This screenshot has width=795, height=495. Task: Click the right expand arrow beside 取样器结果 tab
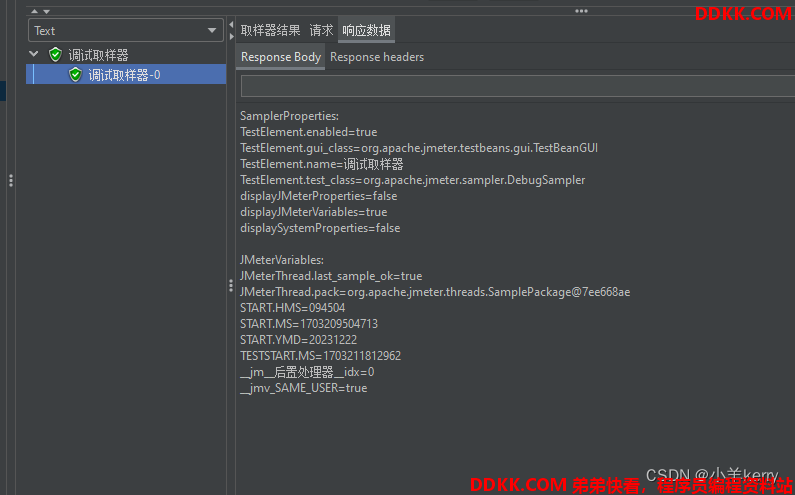[231, 37]
